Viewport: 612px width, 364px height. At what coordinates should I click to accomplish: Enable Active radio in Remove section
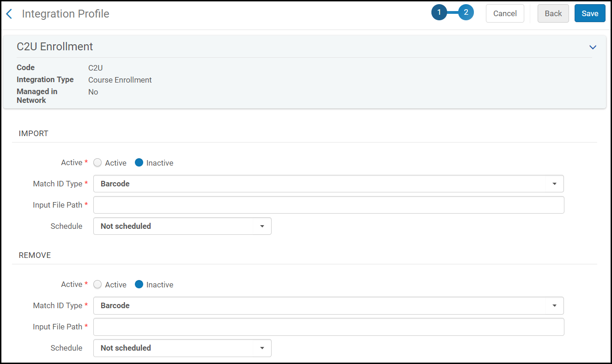click(97, 285)
